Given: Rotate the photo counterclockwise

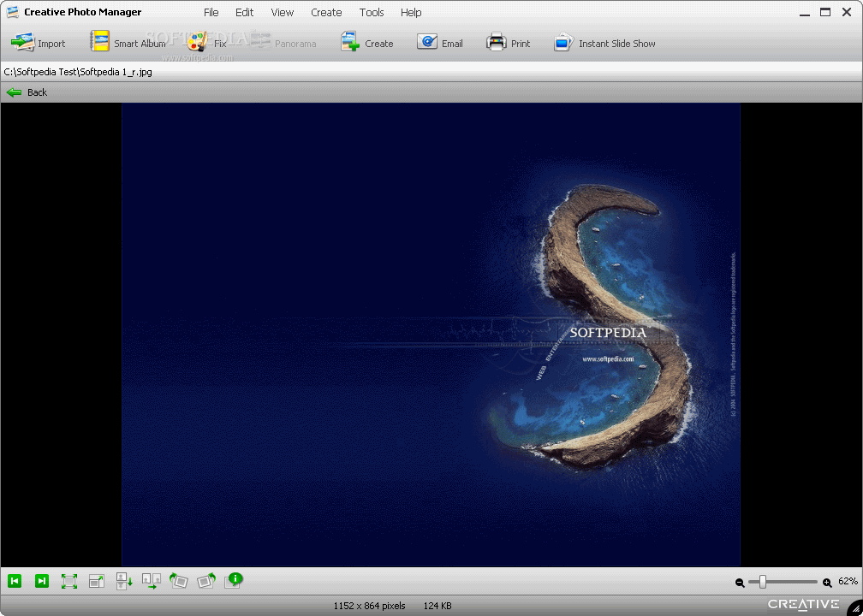Looking at the screenshot, I should point(179,581).
